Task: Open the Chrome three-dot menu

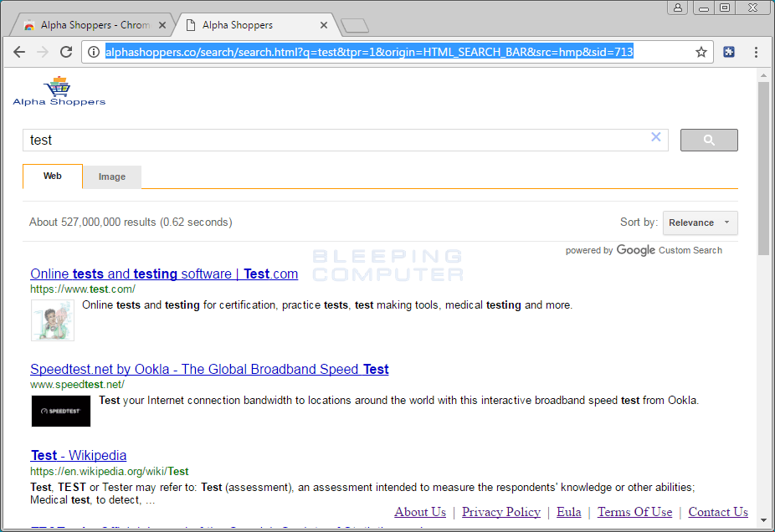Action: (x=756, y=52)
